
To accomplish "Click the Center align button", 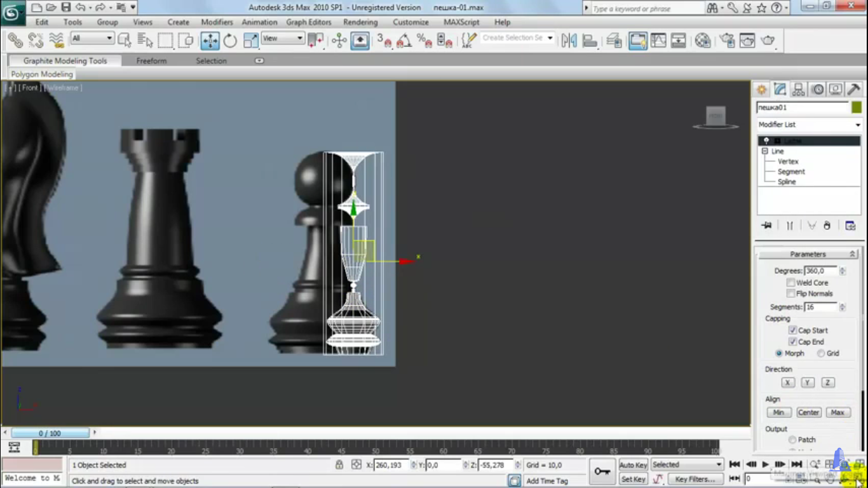I will click(x=808, y=412).
